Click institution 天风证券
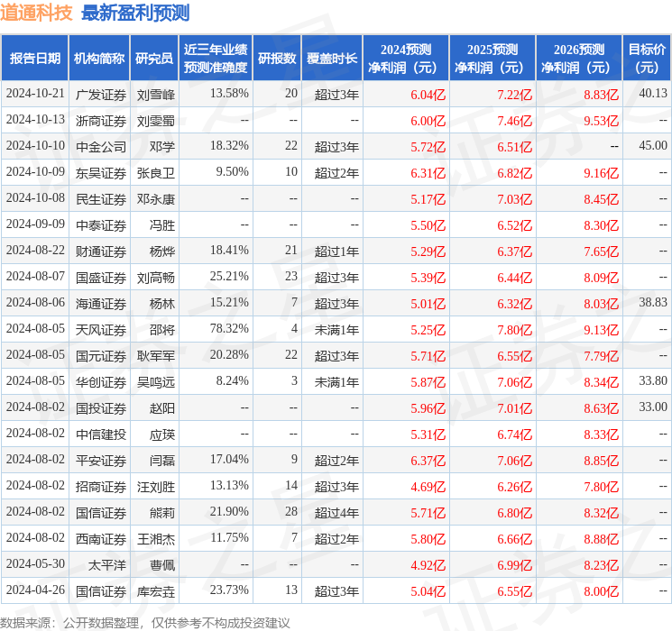The image size is (672, 631). pos(101,330)
